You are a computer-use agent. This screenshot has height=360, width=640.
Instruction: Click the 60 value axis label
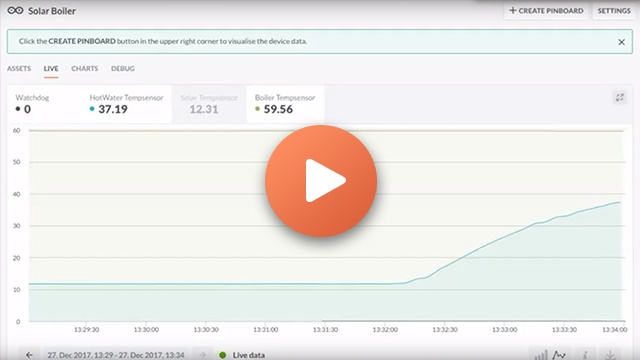click(16, 131)
